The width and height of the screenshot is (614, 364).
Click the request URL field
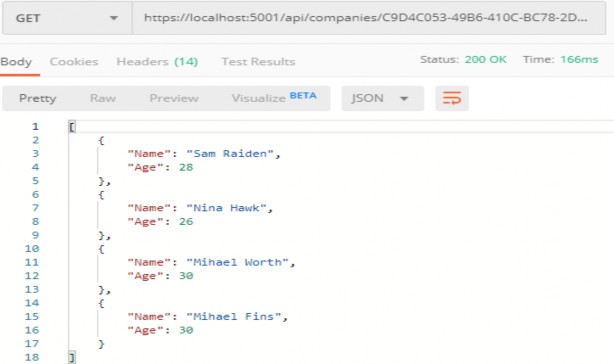[369, 18]
